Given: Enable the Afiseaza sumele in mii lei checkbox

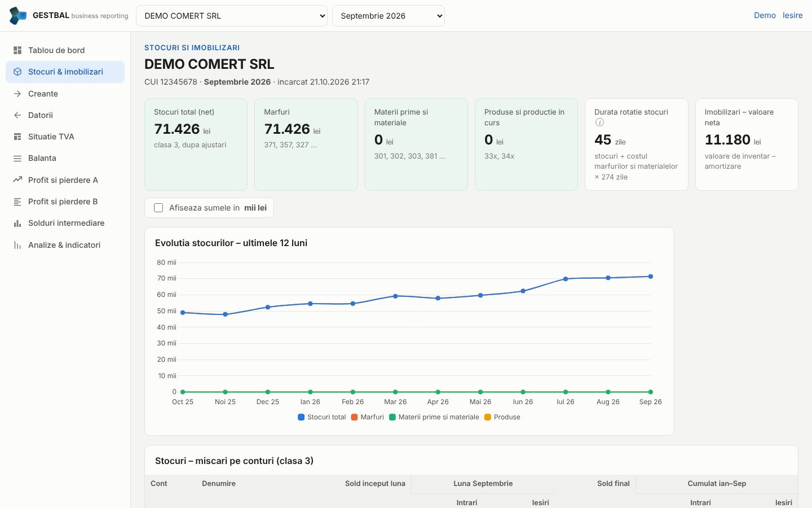Looking at the screenshot, I should tap(158, 208).
